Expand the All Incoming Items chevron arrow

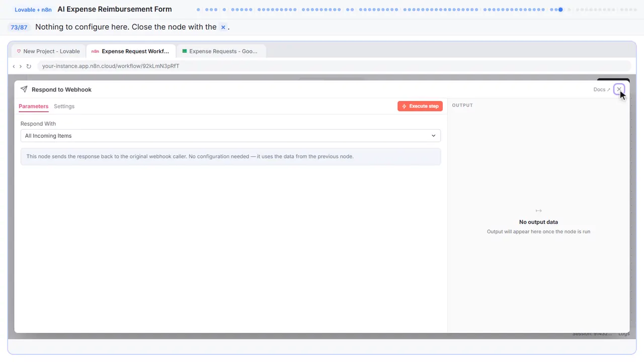coord(434,136)
